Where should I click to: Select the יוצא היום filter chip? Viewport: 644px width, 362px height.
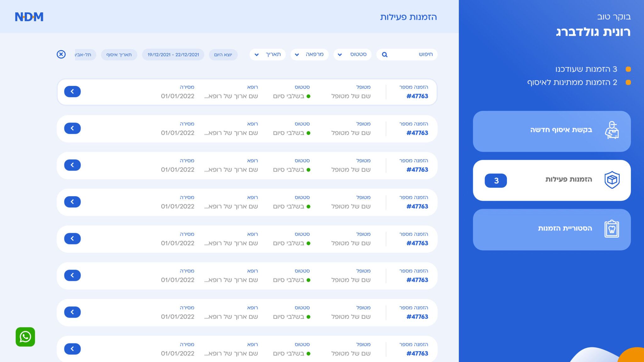point(223,55)
